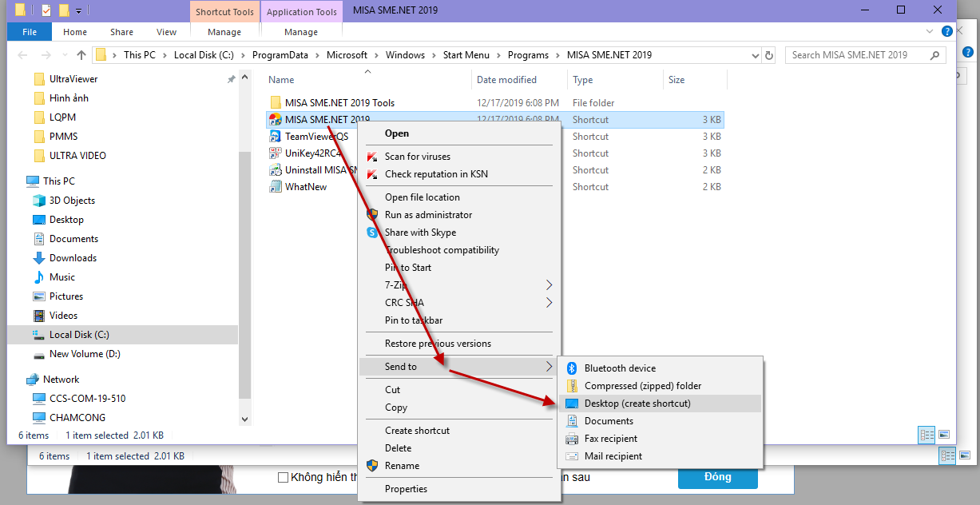Open the File ribbon tab
The height and width of the screenshot is (505, 980).
click(30, 32)
